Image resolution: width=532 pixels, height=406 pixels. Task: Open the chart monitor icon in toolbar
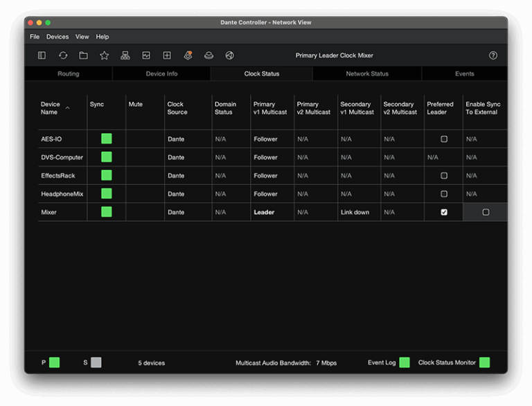tap(146, 55)
